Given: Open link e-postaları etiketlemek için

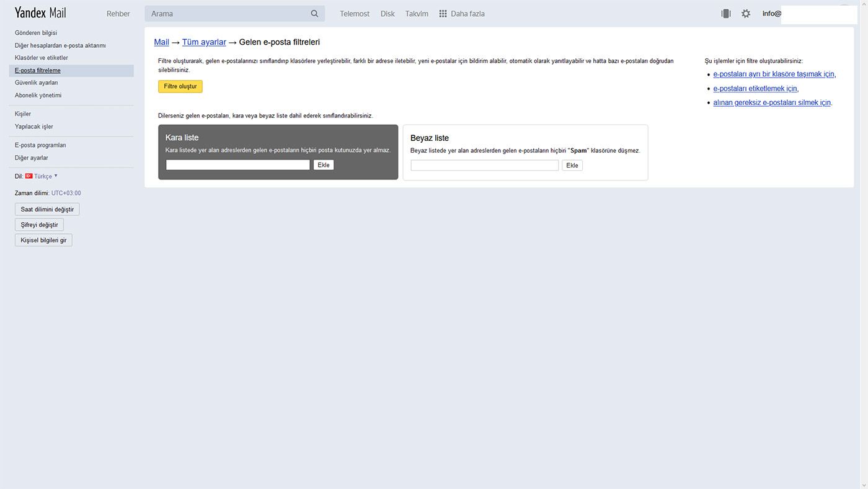Looking at the screenshot, I should coord(755,89).
